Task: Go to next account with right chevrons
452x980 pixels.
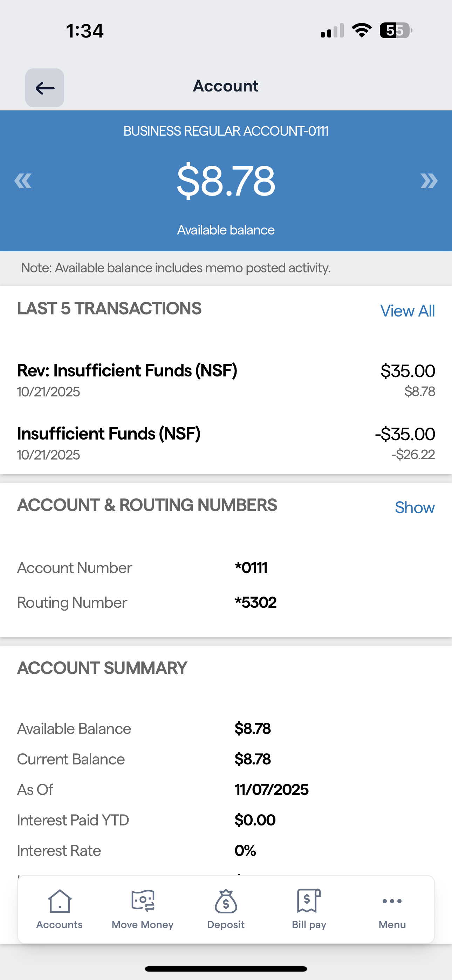Action: 429,181
